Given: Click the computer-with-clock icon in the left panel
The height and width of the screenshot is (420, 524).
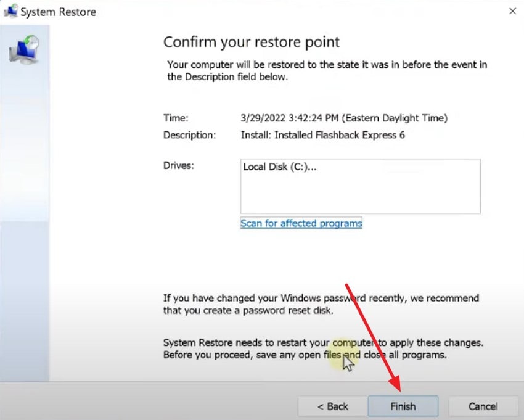Looking at the screenshot, I should coord(23,50).
